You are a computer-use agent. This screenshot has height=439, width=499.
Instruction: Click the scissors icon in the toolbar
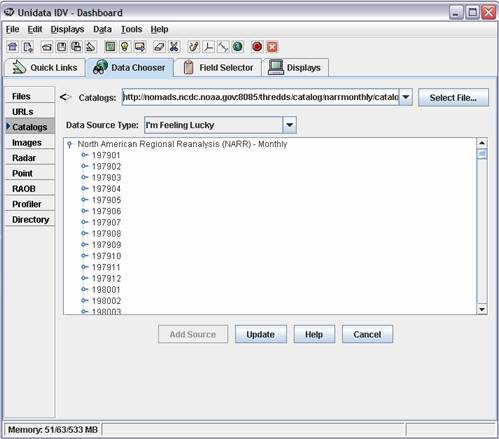pos(174,47)
